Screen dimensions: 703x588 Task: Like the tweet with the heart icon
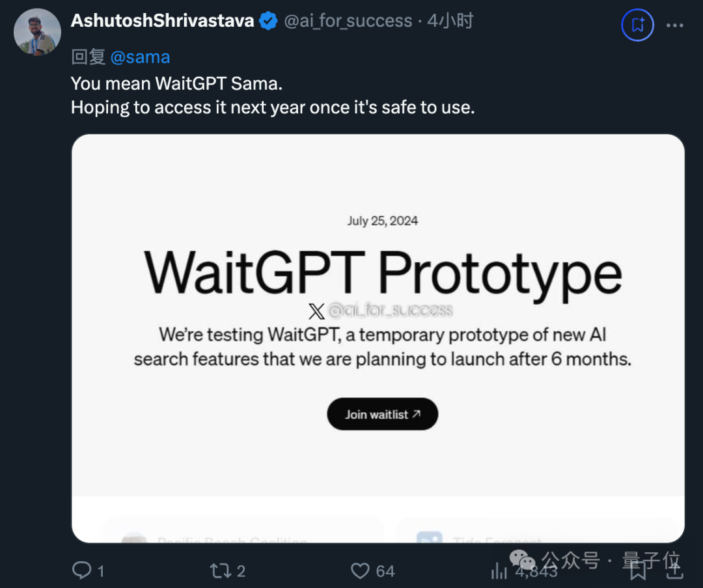360,570
